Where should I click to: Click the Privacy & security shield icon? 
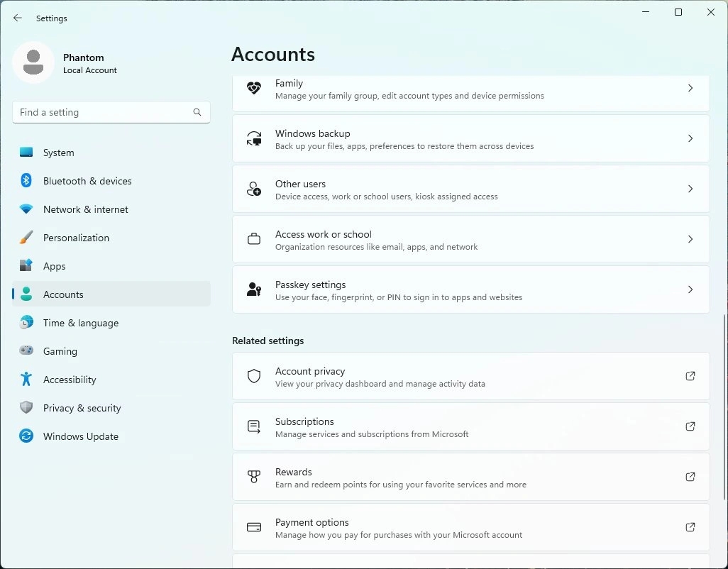click(x=26, y=408)
